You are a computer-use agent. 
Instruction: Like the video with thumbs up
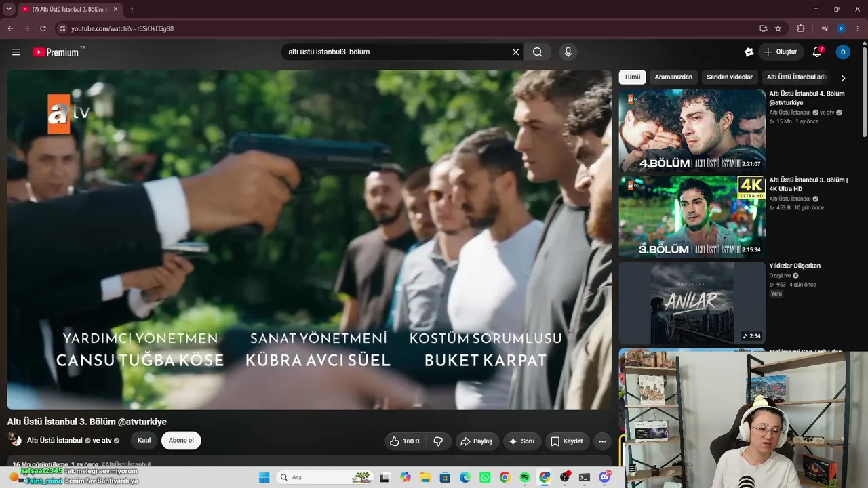[x=405, y=441]
